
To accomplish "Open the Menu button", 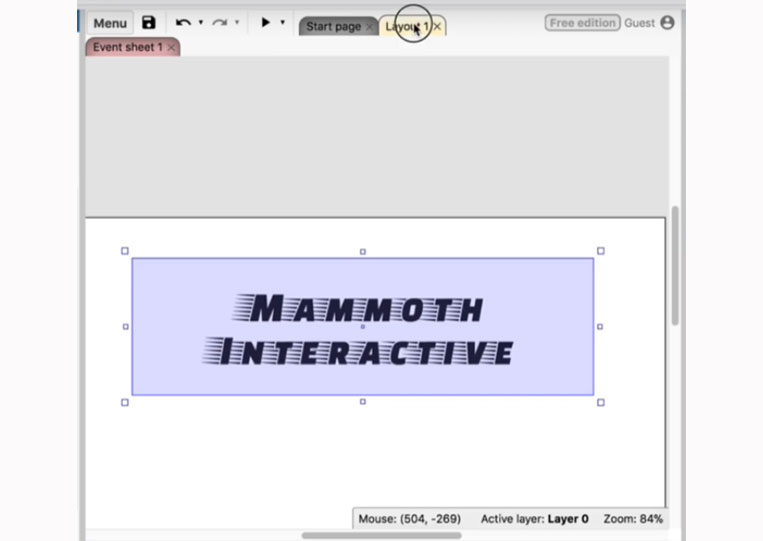I will click(110, 23).
